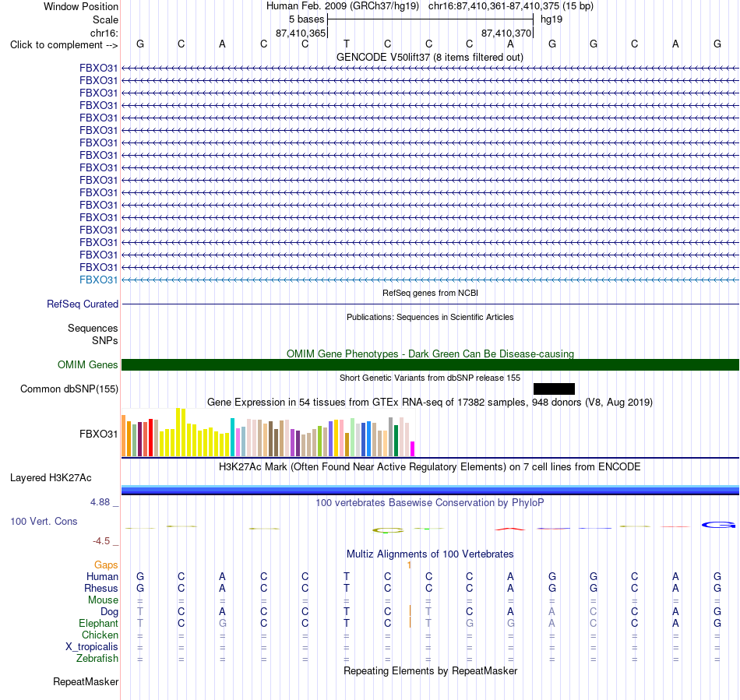Click the RepeatMasker track label
Viewport: 740px width, 700px height.
[x=86, y=681]
